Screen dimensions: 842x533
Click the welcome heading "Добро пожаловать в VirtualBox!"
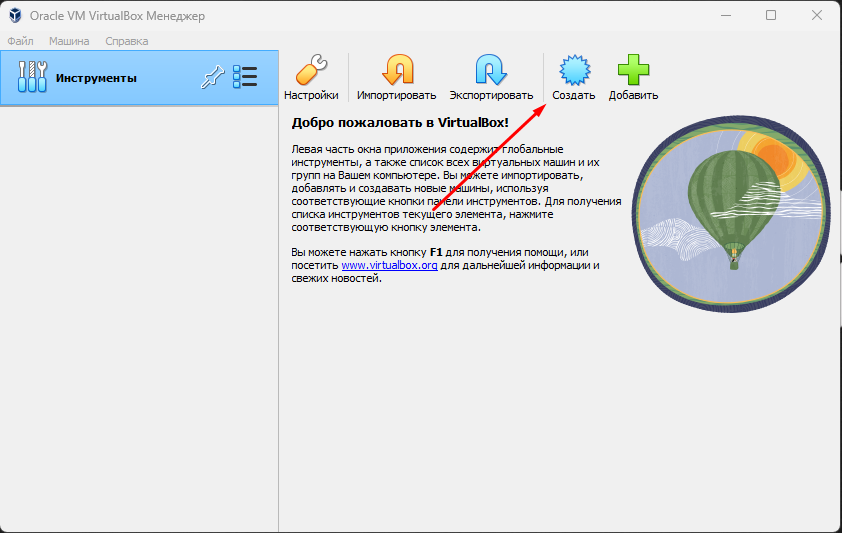399,123
